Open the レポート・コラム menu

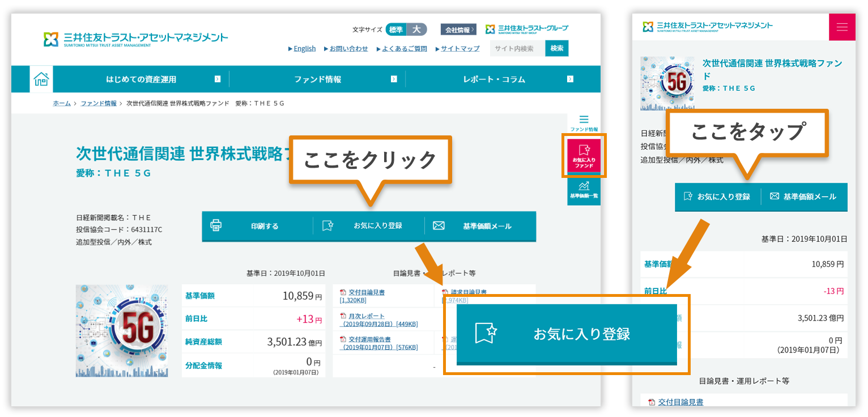494,79
